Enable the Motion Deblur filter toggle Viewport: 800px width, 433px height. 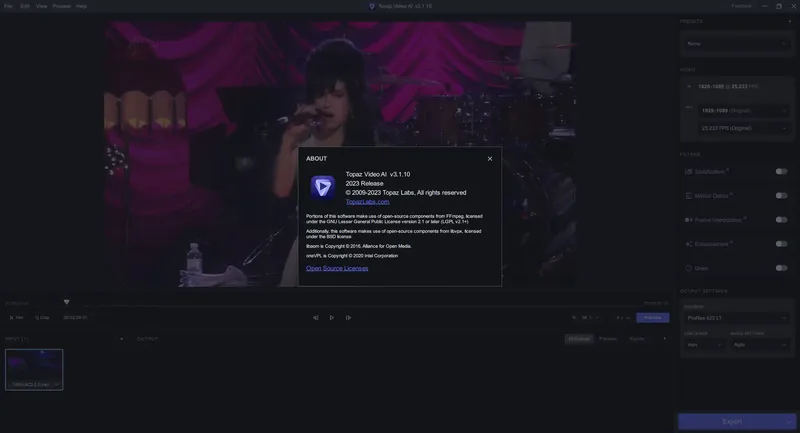click(x=781, y=196)
